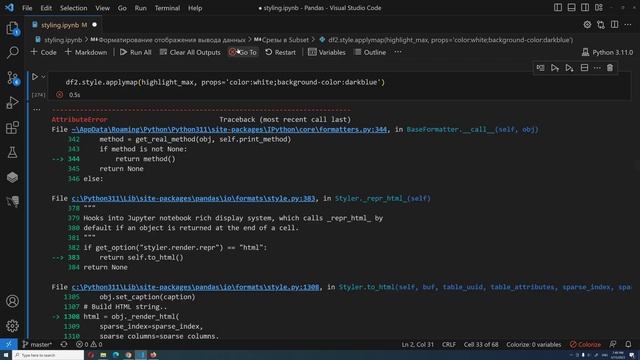Toggle the primary side bar layout
The height and width of the screenshot is (360, 640).
pyautogui.click(x=558, y=8)
